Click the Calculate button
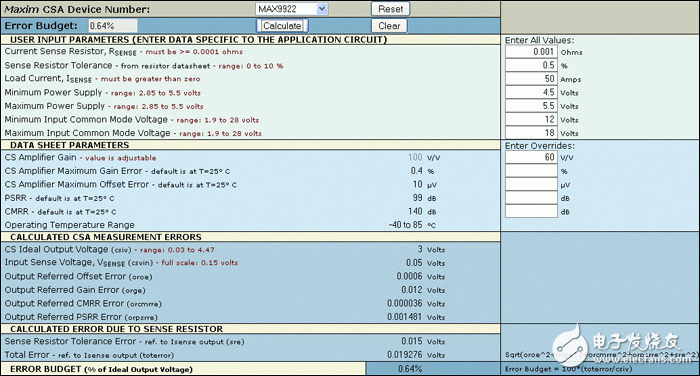700x376 pixels. pyautogui.click(x=282, y=26)
